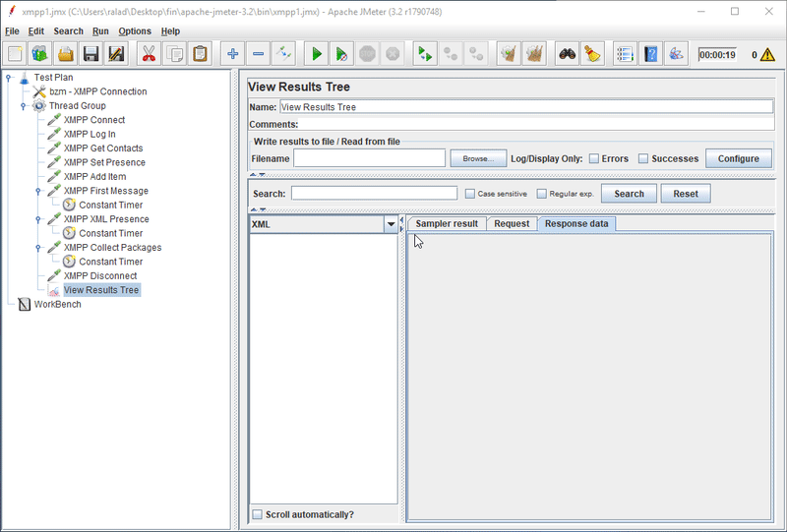787x532 pixels.
Task: Expand all nodes with plus icon
Action: point(232,54)
